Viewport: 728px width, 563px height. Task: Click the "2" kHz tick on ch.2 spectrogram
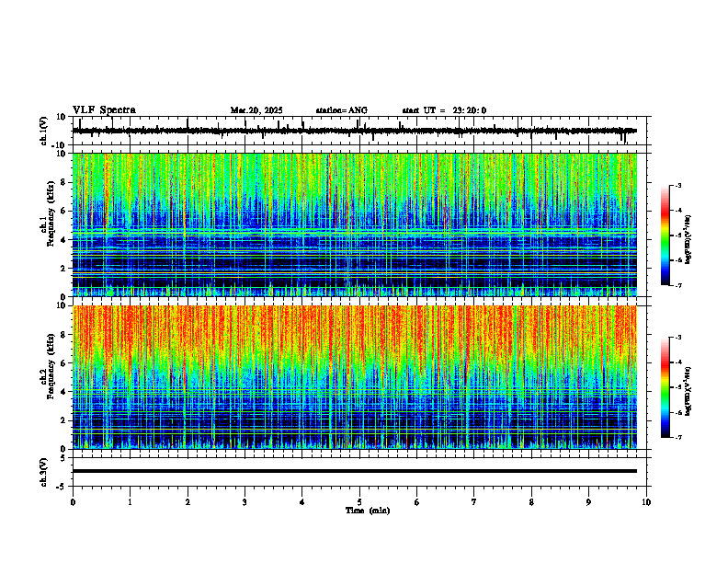pyautogui.click(x=64, y=420)
